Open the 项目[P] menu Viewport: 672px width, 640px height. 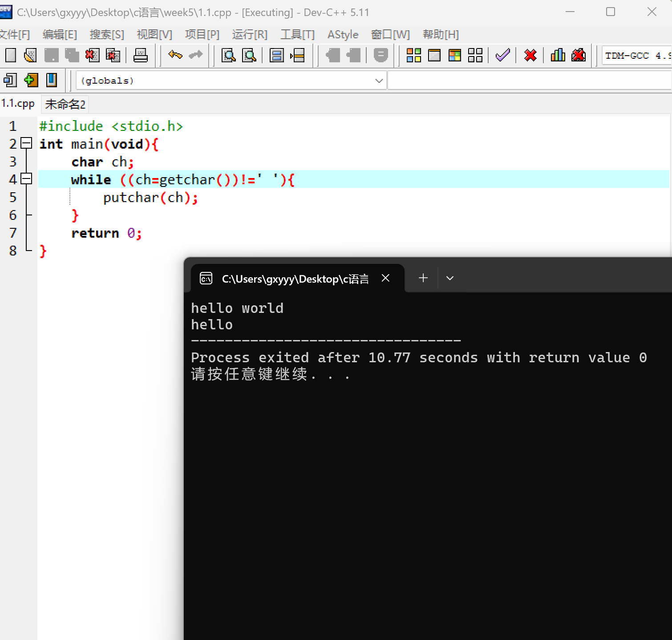coord(202,34)
